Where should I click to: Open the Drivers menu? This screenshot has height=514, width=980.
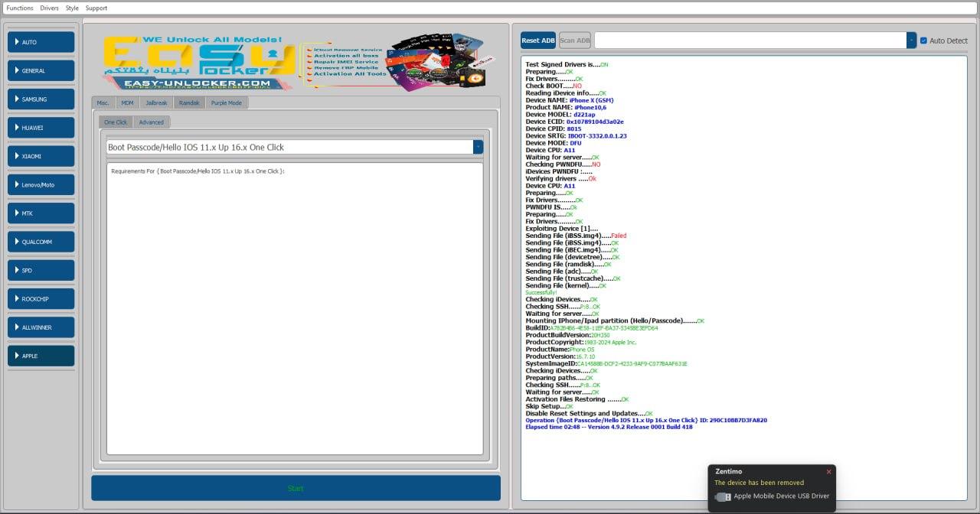[49, 8]
